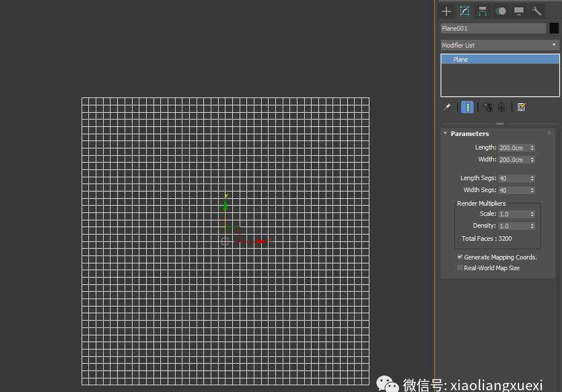Toggle the Pin Stack icon

click(447, 107)
